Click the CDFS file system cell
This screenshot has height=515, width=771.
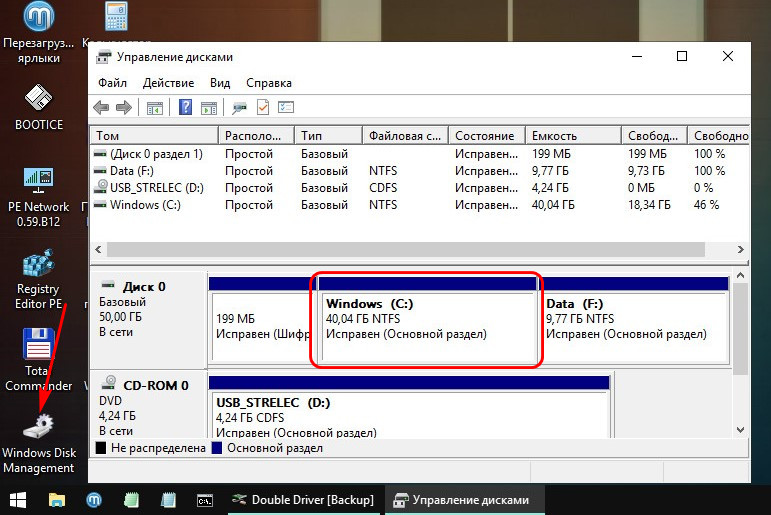383,188
